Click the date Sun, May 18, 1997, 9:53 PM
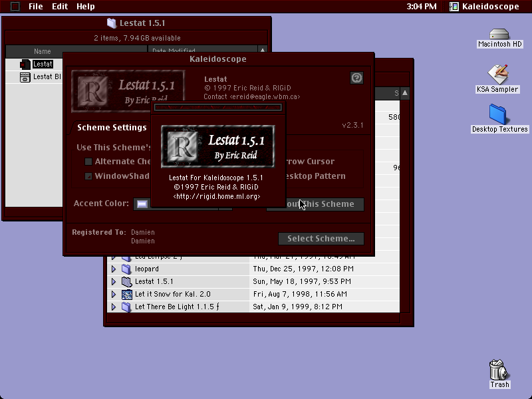The image size is (532, 399). click(302, 281)
